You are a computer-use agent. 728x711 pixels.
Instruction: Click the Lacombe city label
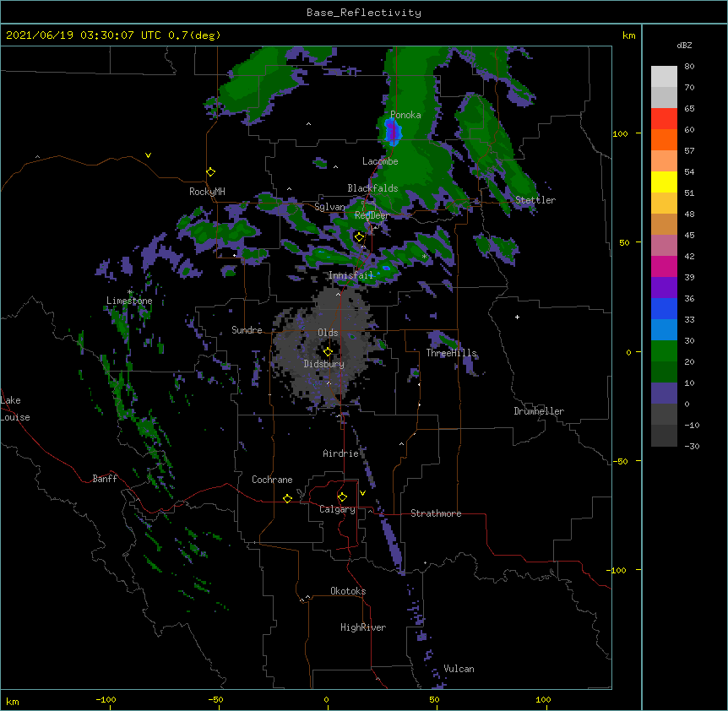point(380,161)
